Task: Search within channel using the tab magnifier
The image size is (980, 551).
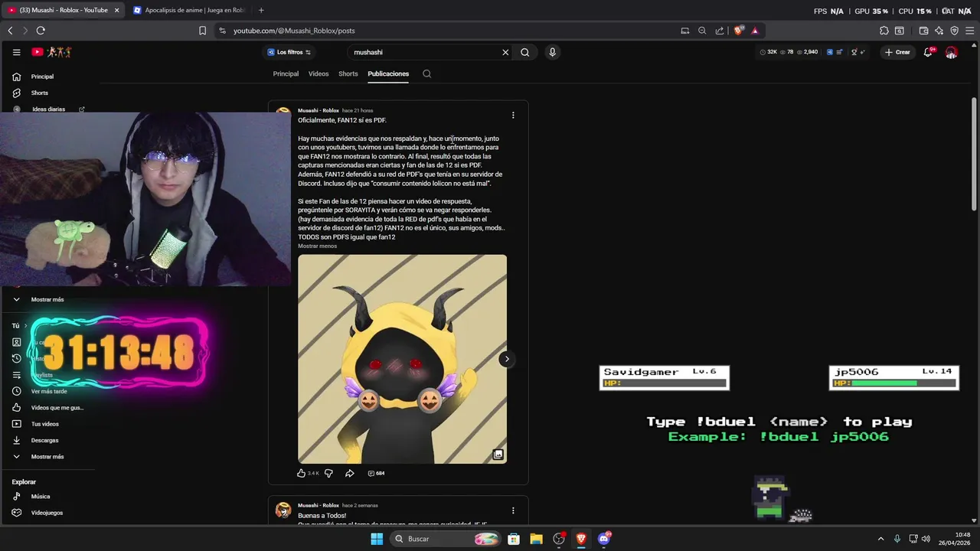Action: tap(427, 73)
